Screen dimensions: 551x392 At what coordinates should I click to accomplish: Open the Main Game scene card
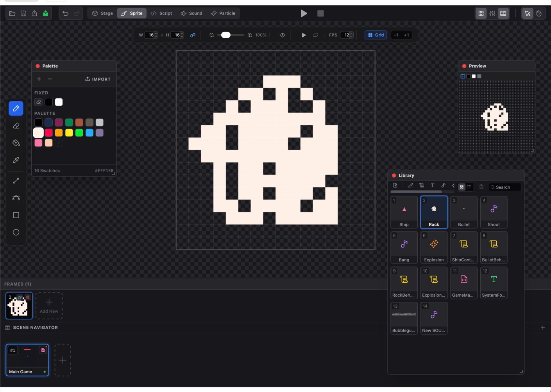(27, 360)
